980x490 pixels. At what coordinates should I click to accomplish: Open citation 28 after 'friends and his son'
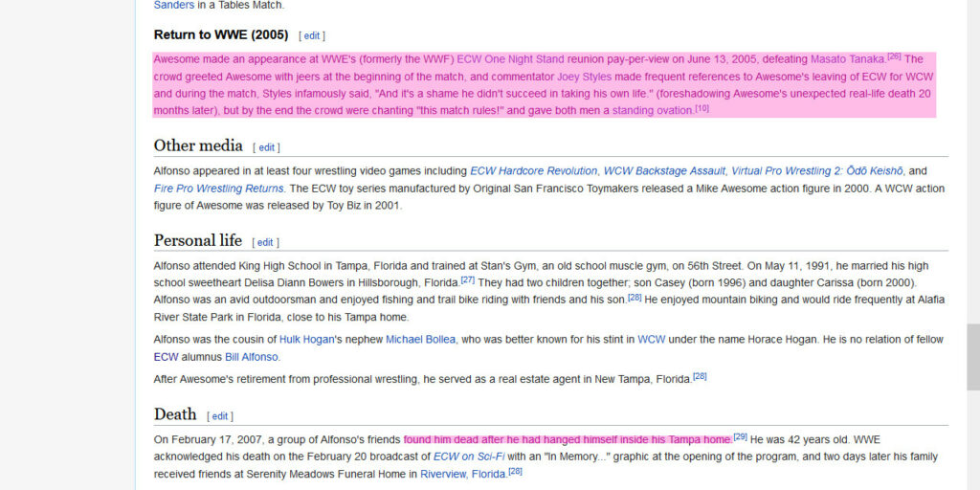[x=635, y=297]
